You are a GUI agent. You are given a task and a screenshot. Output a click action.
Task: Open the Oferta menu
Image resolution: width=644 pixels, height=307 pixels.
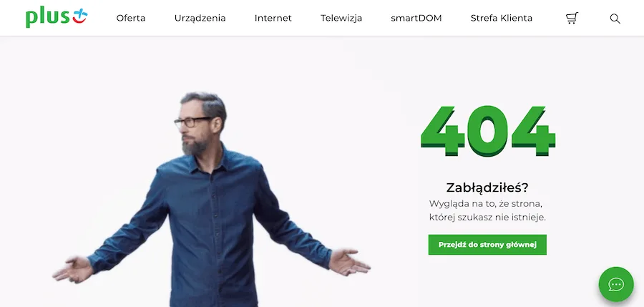[131, 18]
